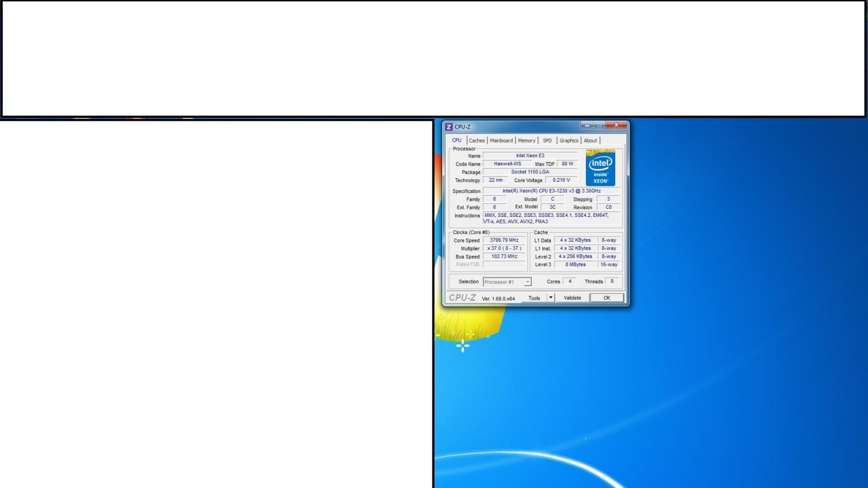Click the Threads count value '8'
Screen dimensions: 868x488
[612, 281]
